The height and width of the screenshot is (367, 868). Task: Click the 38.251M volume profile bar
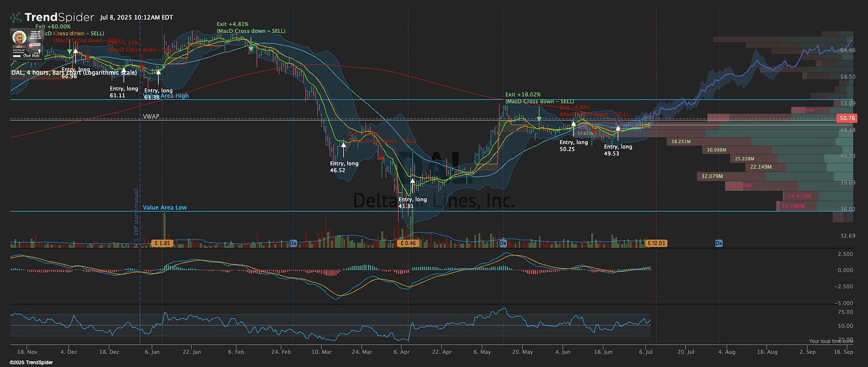pyautogui.click(x=761, y=142)
